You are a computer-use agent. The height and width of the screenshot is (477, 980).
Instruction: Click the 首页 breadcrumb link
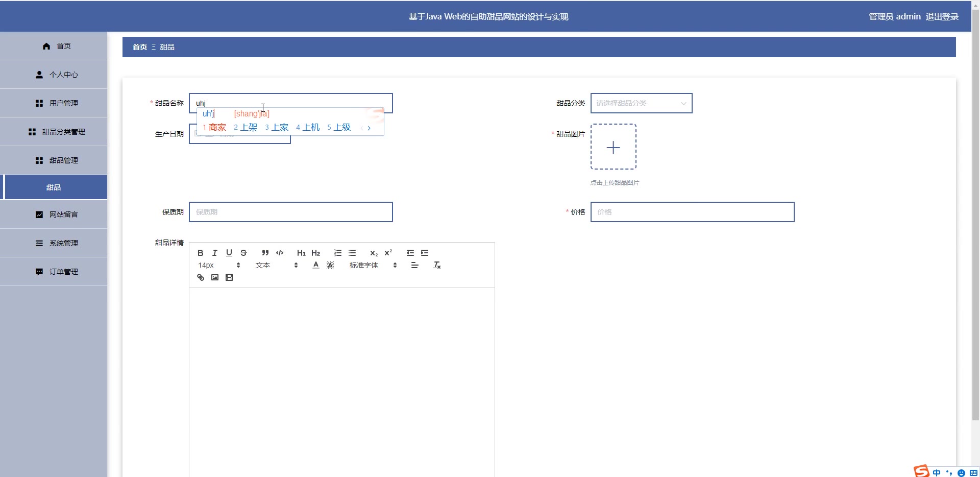tap(140, 47)
